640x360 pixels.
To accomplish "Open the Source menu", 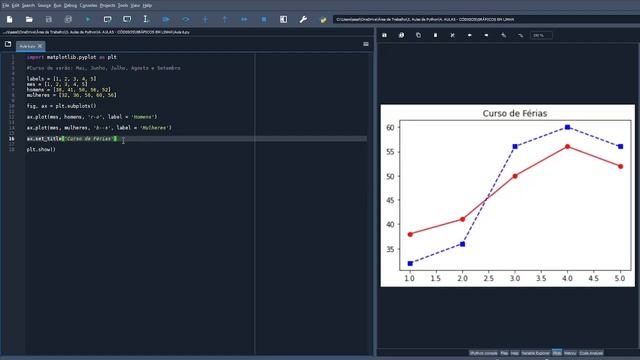I will pyautogui.click(x=44, y=5).
